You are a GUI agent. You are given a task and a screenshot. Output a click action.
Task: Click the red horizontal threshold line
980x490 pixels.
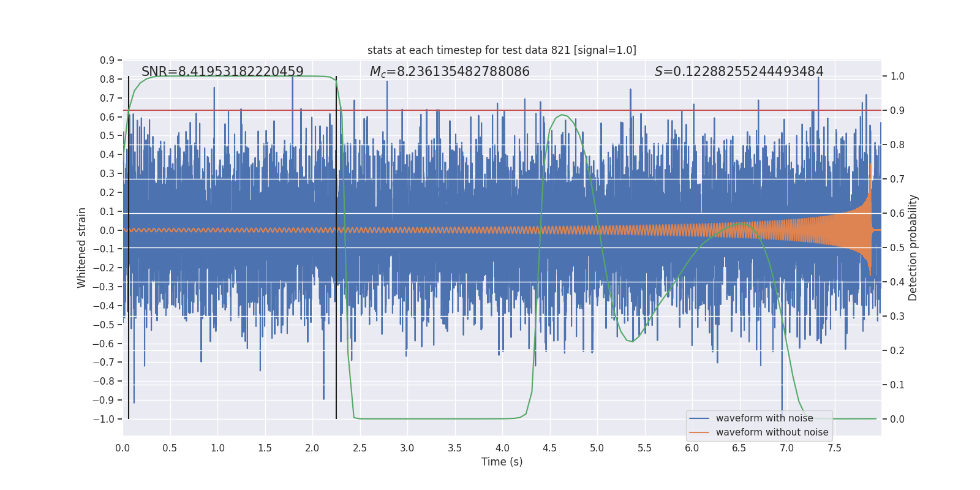tap(502, 110)
